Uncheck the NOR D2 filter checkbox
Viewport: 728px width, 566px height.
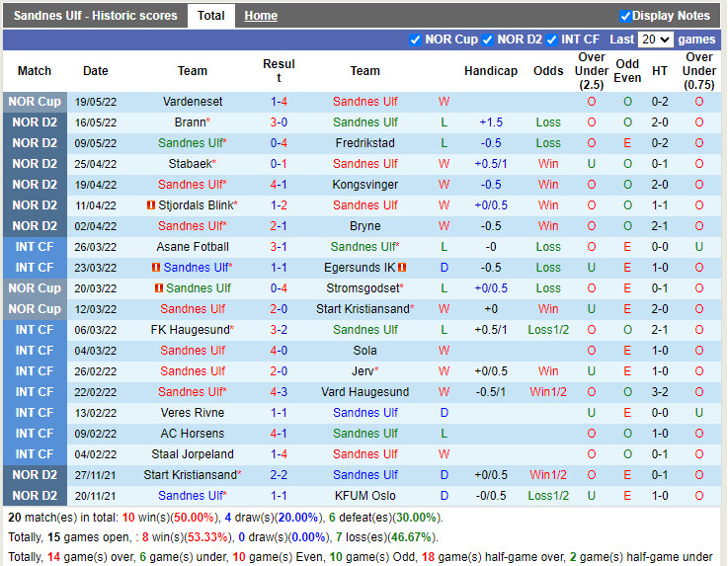[487, 40]
